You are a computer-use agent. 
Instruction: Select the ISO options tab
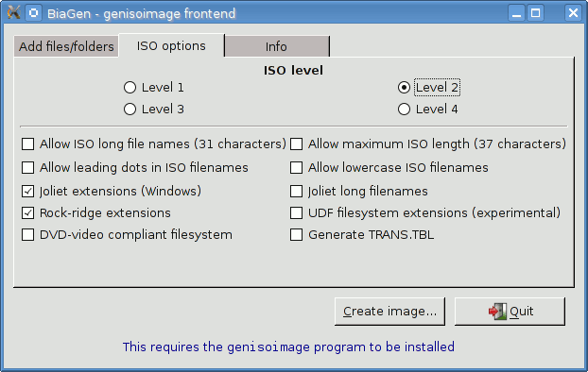(171, 45)
